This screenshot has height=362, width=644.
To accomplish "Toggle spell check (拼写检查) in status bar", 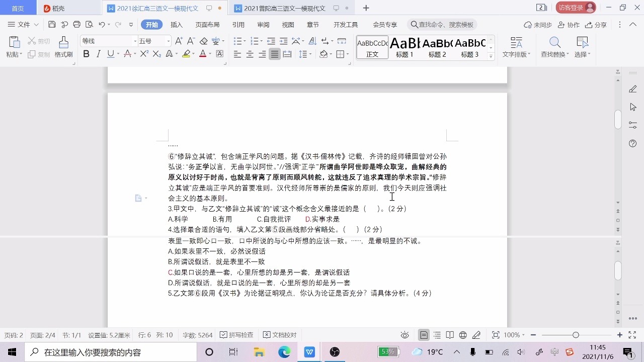I will tap(236, 335).
